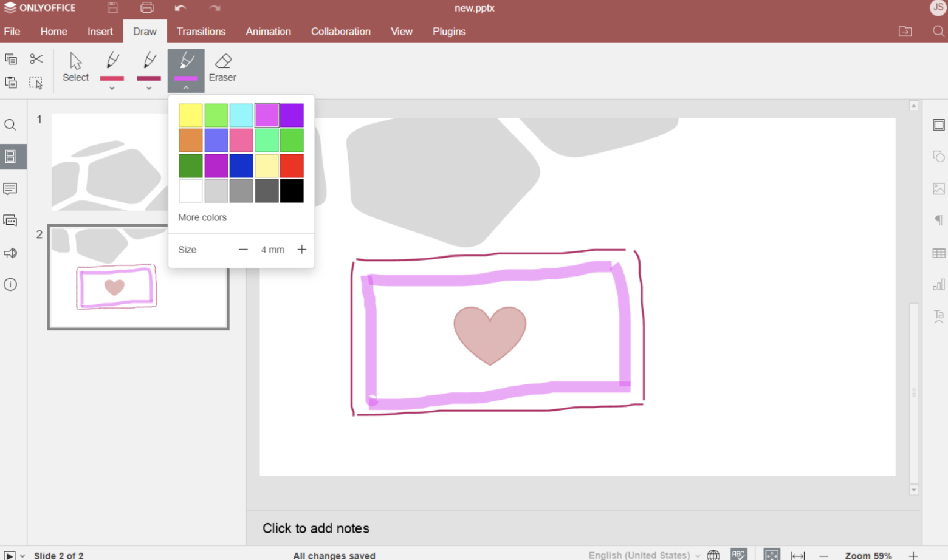Click Fit to slide button
This screenshot has height=560, width=948.
coord(772,555)
